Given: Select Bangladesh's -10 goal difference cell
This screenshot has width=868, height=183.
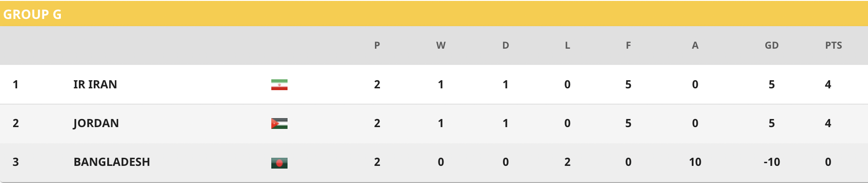Looking at the screenshot, I should click(772, 162).
